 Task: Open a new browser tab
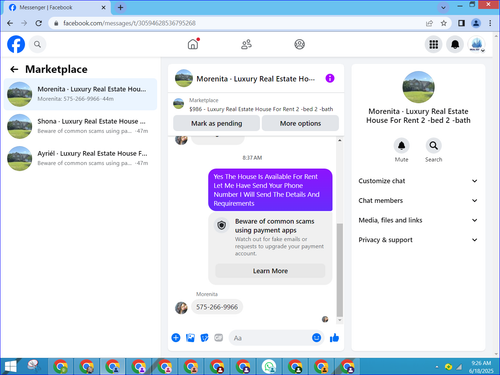(x=121, y=7)
